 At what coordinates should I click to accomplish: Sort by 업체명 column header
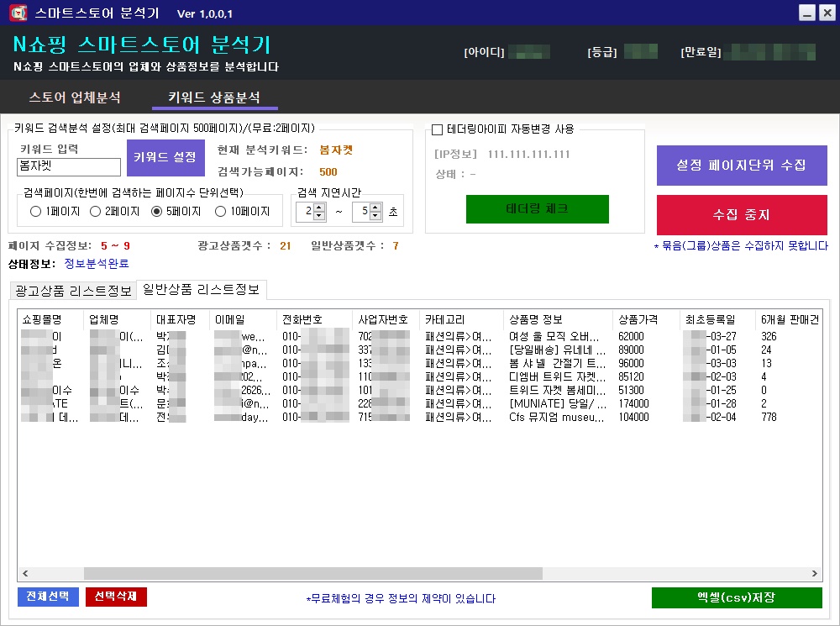pyautogui.click(x=118, y=320)
